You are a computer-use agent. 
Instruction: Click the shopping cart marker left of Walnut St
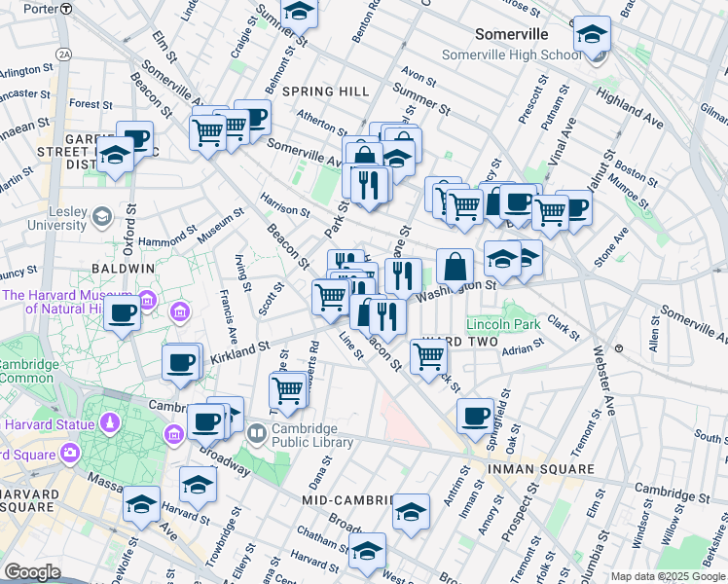(x=550, y=213)
